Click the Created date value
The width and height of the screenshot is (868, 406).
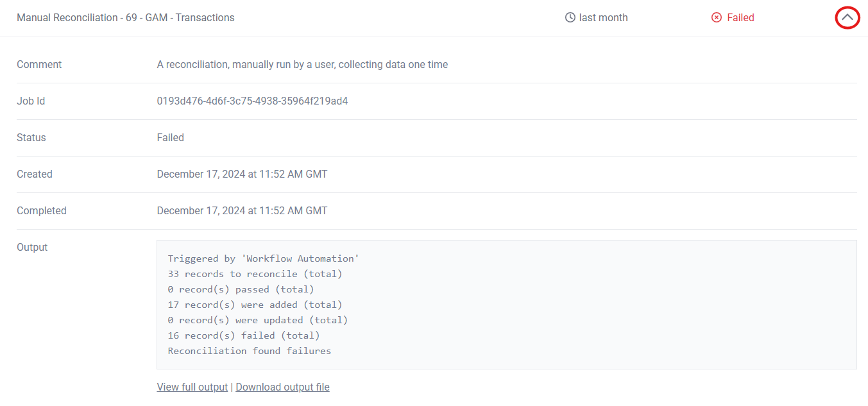tap(242, 174)
